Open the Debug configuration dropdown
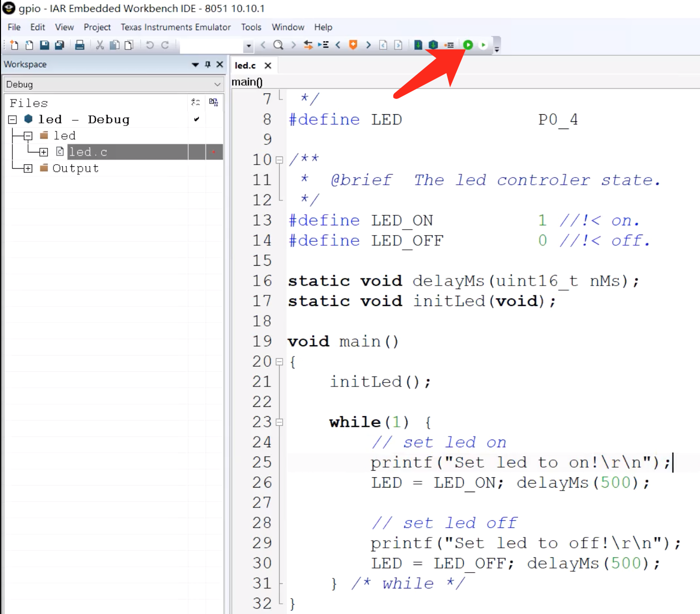Viewport: 700px width, 614px height. (113, 84)
